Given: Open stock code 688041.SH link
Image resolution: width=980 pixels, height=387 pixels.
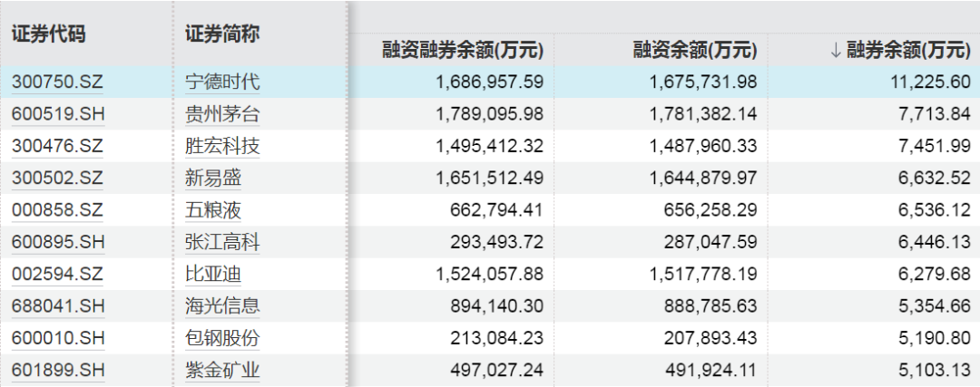Looking at the screenshot, I should pos(57,306).
